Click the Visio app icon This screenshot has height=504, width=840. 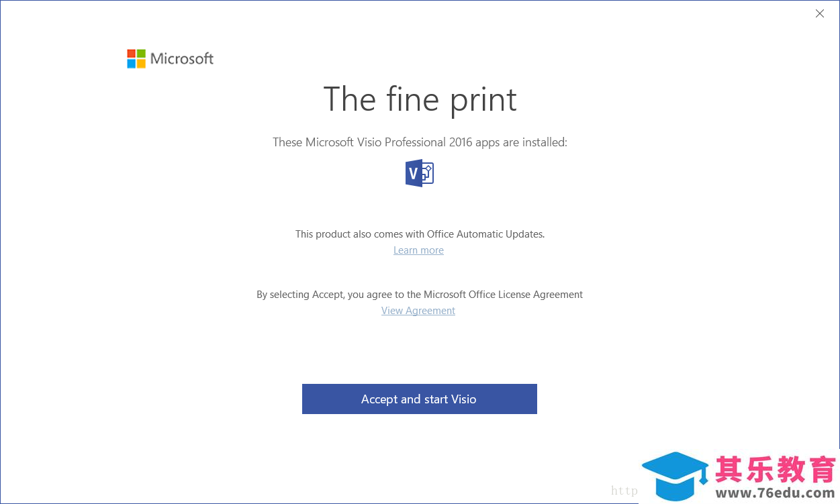click(x=420, y=173)
